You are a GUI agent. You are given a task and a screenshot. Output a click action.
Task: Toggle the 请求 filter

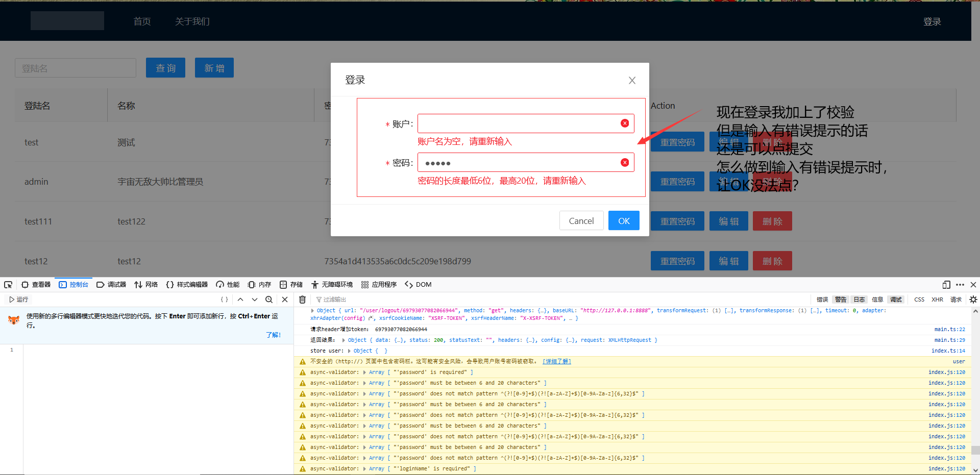tap(956, 299)
